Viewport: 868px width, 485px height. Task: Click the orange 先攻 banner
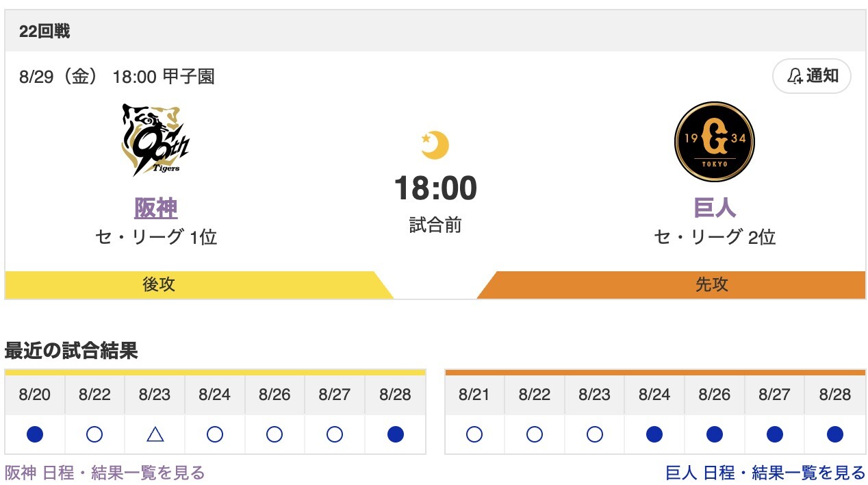(672, 285)
